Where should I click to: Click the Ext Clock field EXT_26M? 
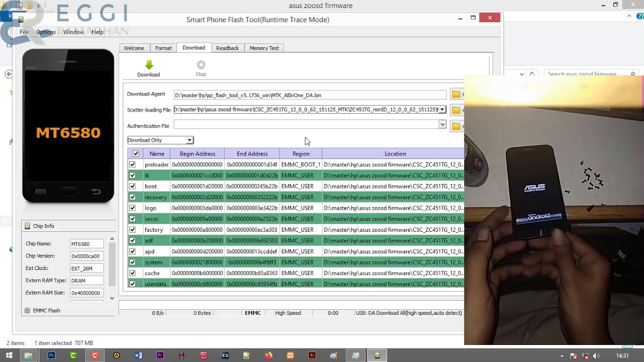(x=87, y=268)
